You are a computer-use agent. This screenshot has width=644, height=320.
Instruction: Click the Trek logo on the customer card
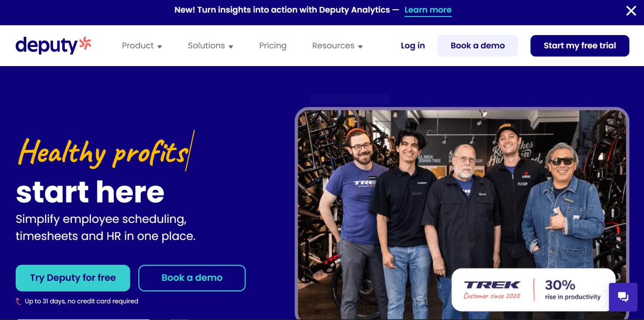[492, 285]
